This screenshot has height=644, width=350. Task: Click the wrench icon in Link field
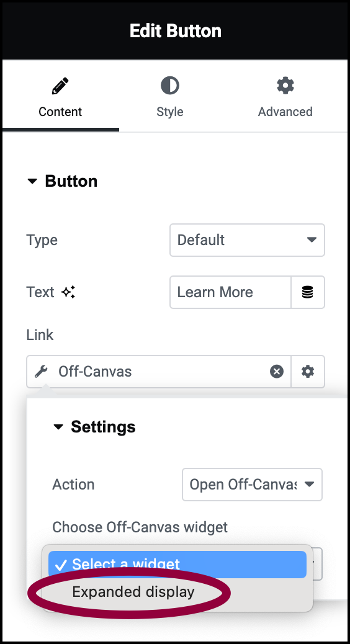41,372
